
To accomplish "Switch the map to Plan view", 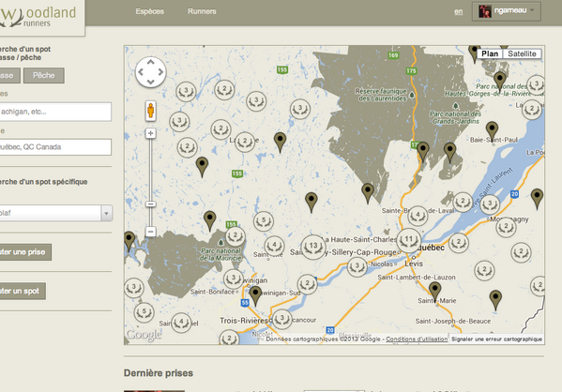I will pyautogui.click(x=490, y=53).
